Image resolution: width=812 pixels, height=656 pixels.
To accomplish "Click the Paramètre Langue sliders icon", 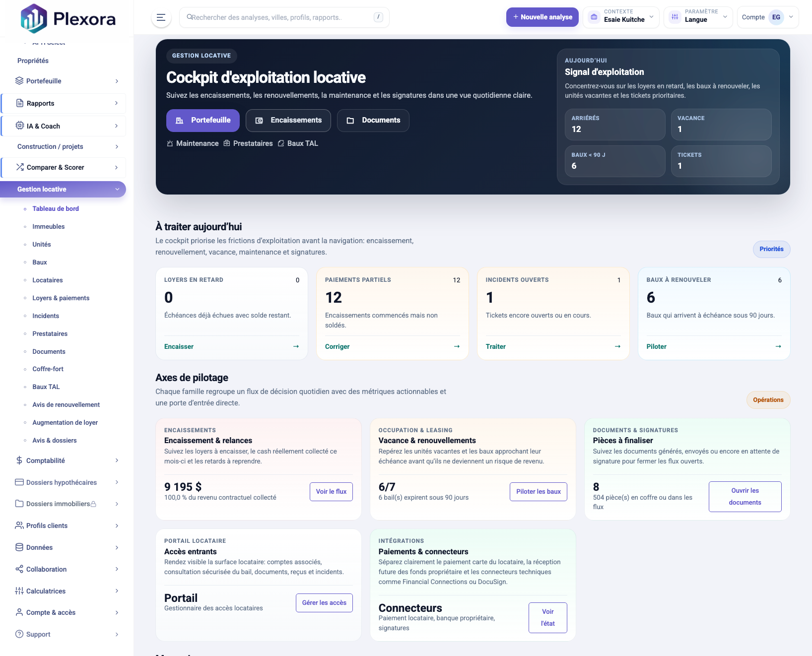I will pyautogui.click(x=675, y=17).
